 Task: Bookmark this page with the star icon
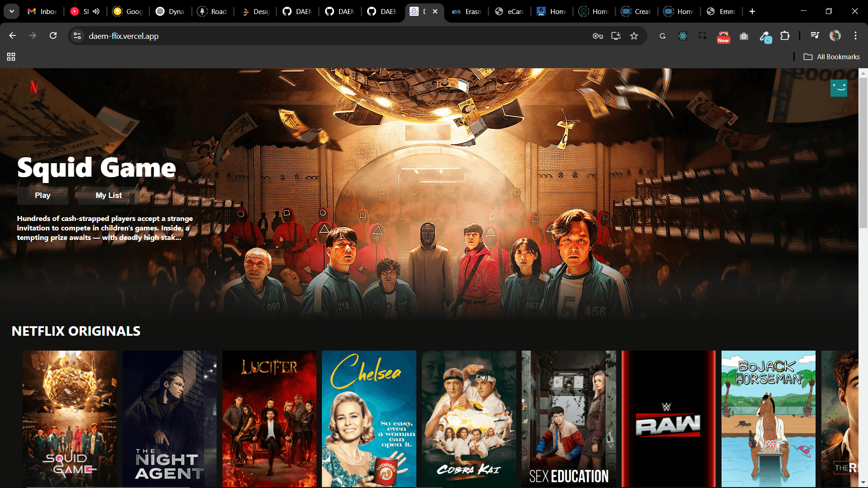tap(634, 36)
